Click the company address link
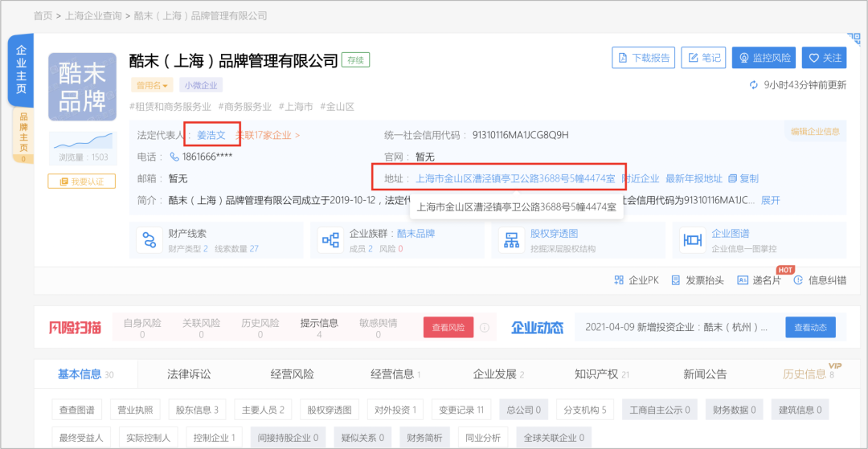This screenshot has width=868, height=449. (x=515, y=178)
